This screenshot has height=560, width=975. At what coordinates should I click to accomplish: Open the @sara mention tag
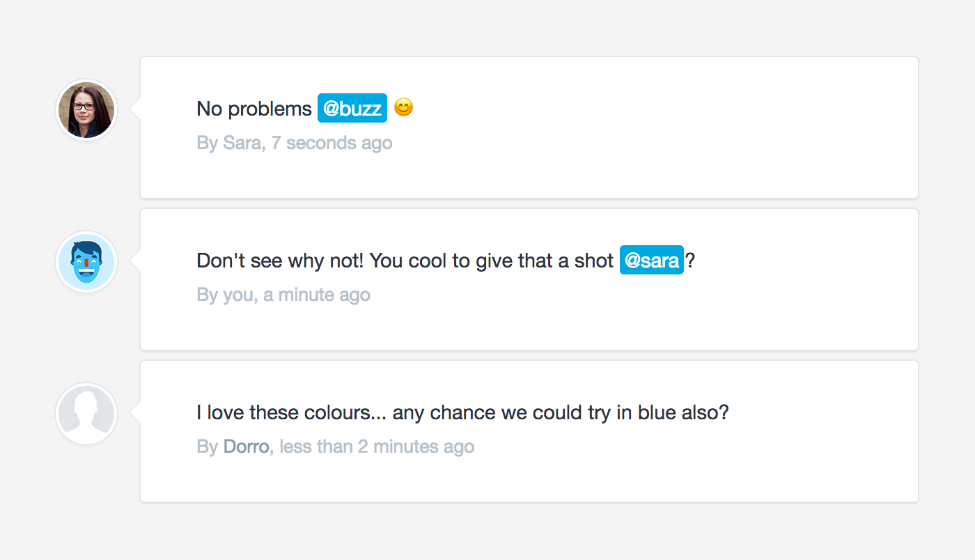pyautogui.click(x=651, y=260)
